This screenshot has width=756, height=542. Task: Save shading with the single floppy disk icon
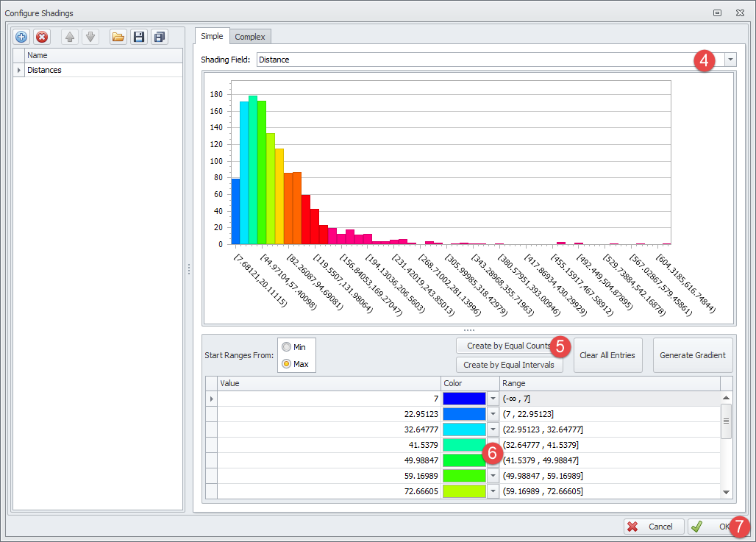(x=138, y=37)
